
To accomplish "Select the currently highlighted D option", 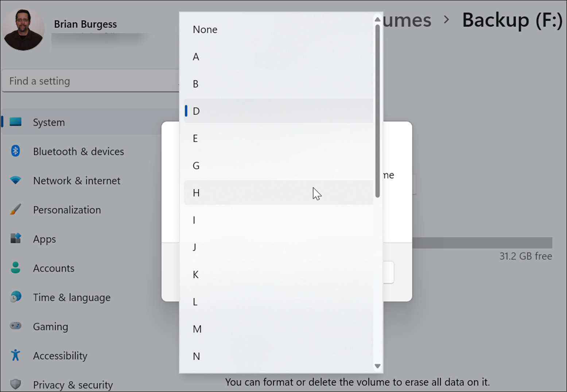I will click(278, 111).
